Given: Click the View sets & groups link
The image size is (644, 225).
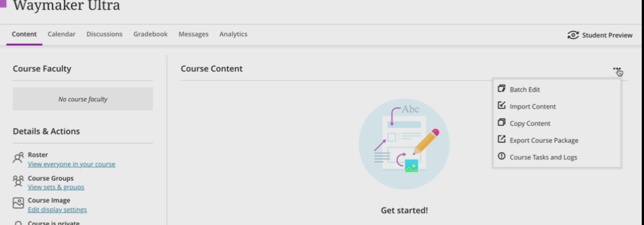Looking at the screenshot, I should tap(56, 186).
